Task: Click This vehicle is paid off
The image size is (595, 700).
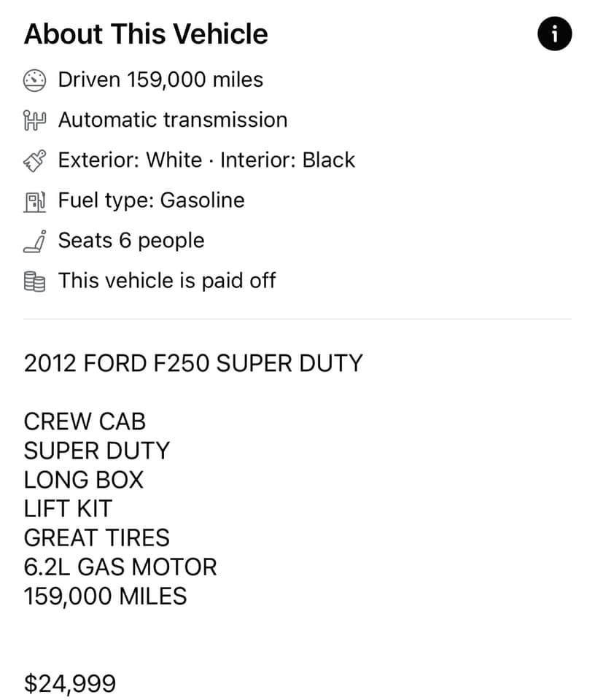Action: tap(167, 281)
